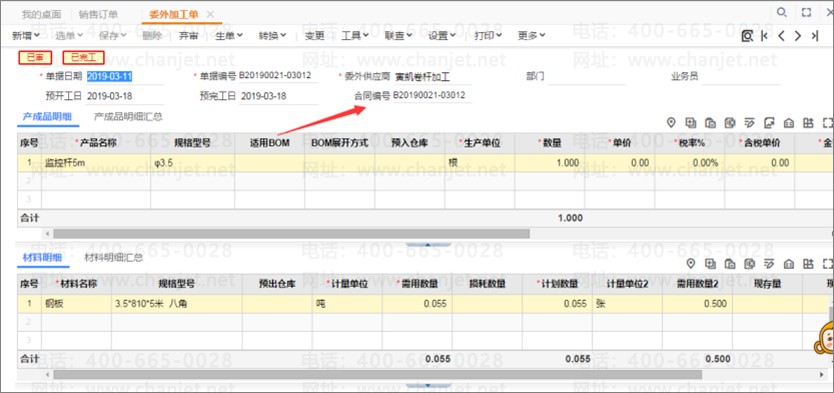Close the 委外加工单 tab with its X

tap(210, 14)
